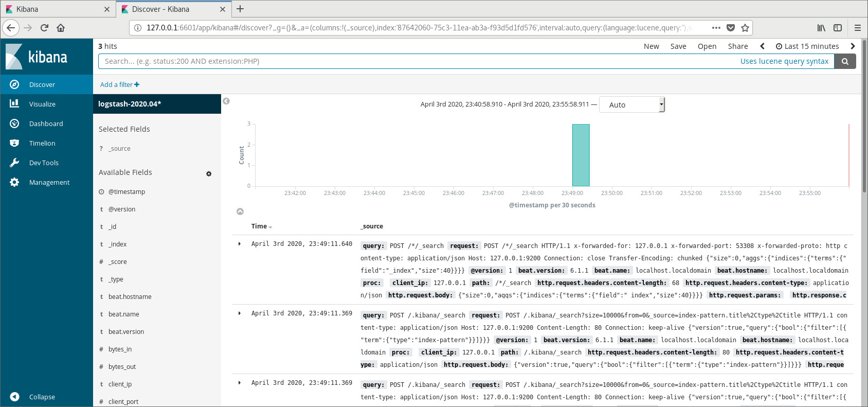The width and height of the screenshot is (868, 407).
Task: Open the Discover compass icon
Action: [14, 84]
